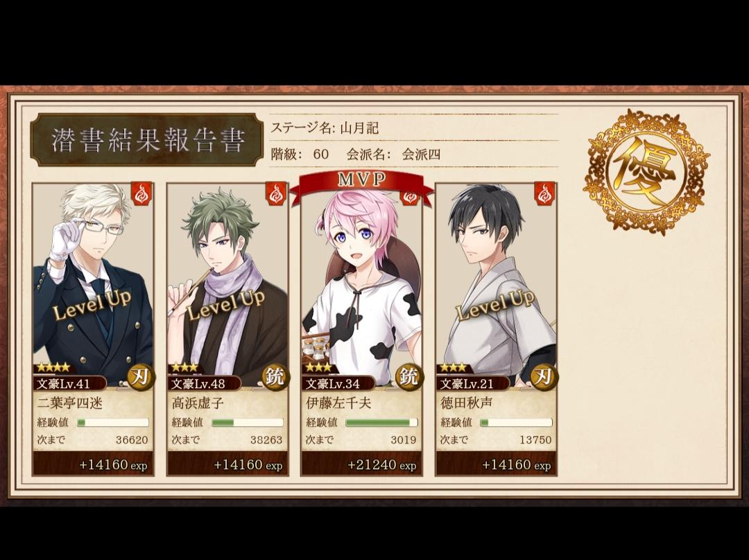The height and width of the screenshot is (560, 749).
Task: Click the red flame icon on 徳田秋声's card
Action: click(x=546, y=194)
